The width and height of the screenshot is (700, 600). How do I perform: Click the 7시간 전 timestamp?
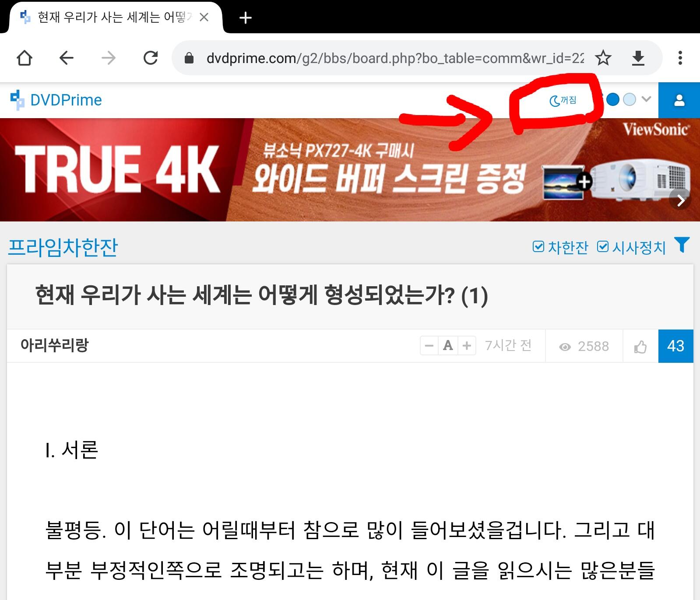(x=508, y=346)
